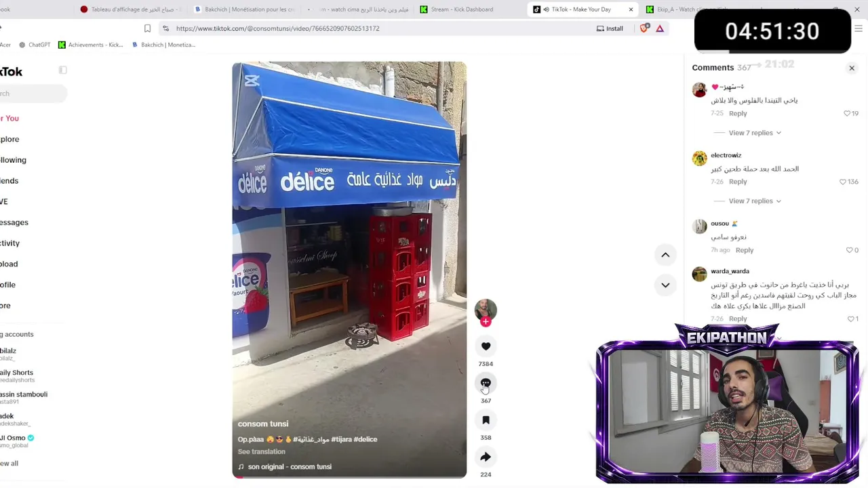Follow the creator with the red plus
This screenshot has width=868, height=488.
coord(486,322)
